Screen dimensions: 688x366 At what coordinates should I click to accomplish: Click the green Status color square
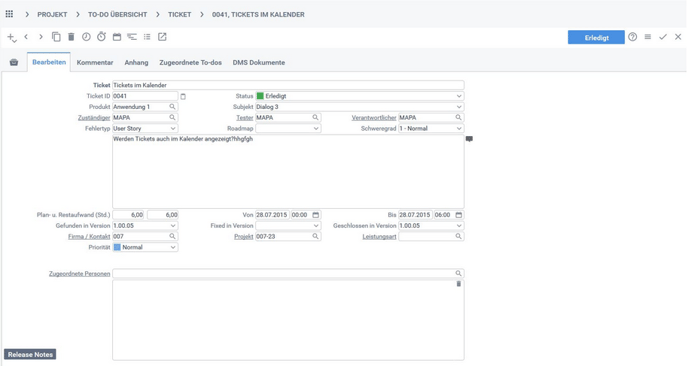tap(260, 96)
